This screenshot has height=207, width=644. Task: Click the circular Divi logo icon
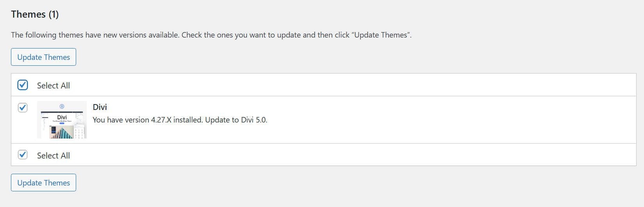click(x=62, y=106)
